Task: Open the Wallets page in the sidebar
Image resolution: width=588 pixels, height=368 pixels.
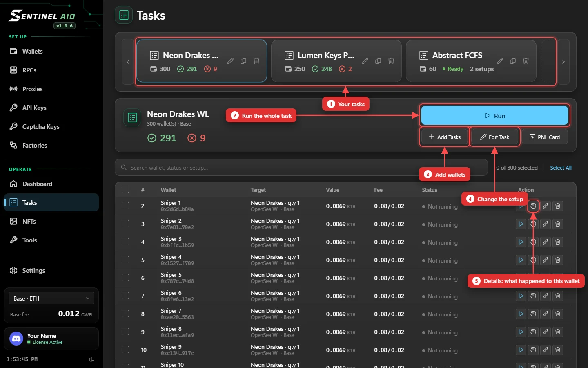Action: [x=51, y=52]
